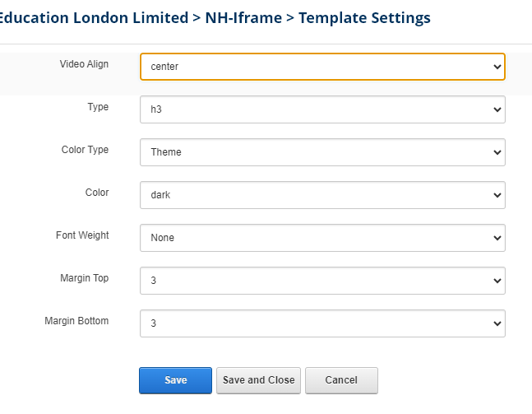This screenshot has width=532, height=414.
Task: Select the Color Type field label
Action: coord(85,150)
